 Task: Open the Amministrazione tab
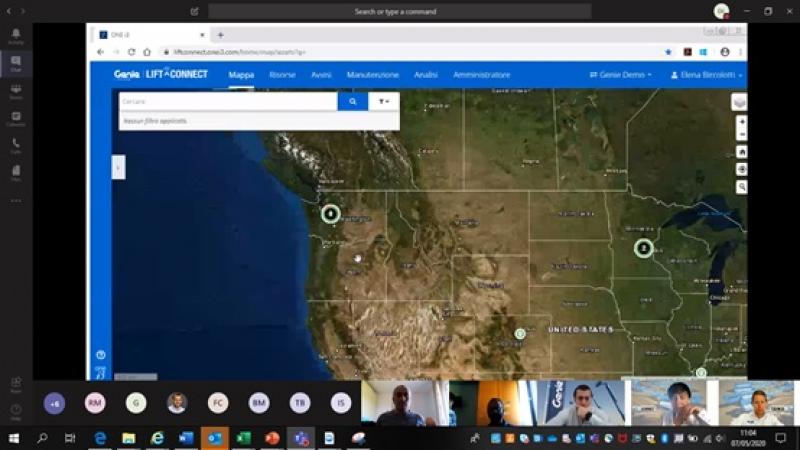pyautogui.click(x=481, y=75)
